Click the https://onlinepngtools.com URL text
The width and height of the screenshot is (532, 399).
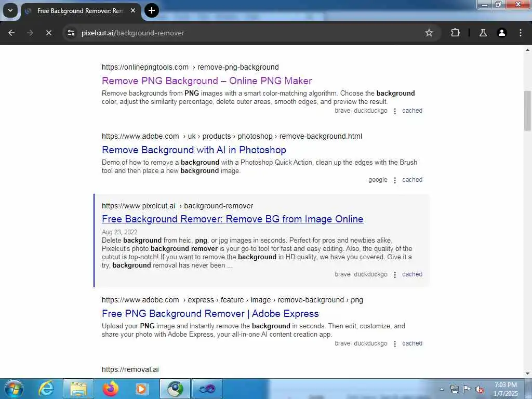coord(145,67)
